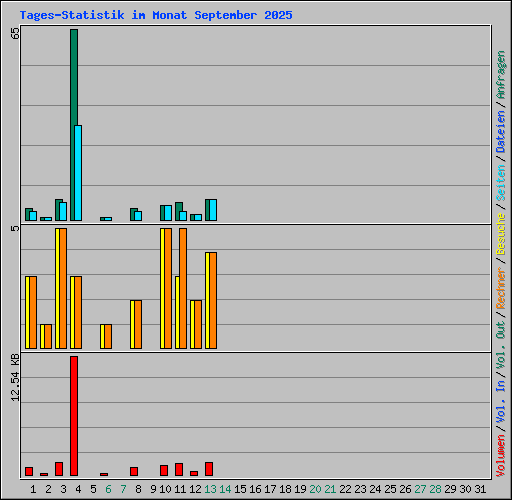
Task: Click green weekend day '6' on the x-axis
Action: pos(108,489)
